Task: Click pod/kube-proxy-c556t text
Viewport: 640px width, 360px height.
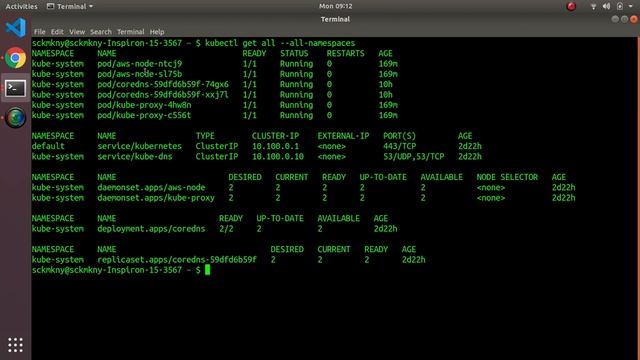Action: 144,115
